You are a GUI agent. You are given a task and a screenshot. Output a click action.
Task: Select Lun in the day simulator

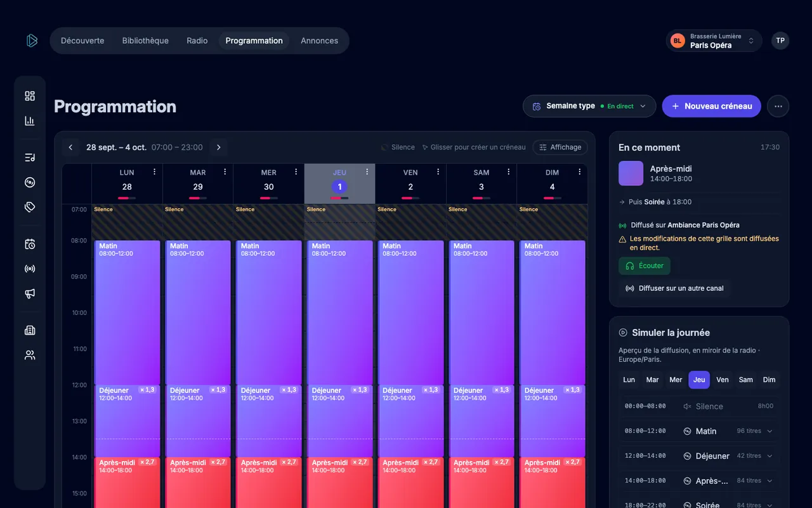[629, 380]
